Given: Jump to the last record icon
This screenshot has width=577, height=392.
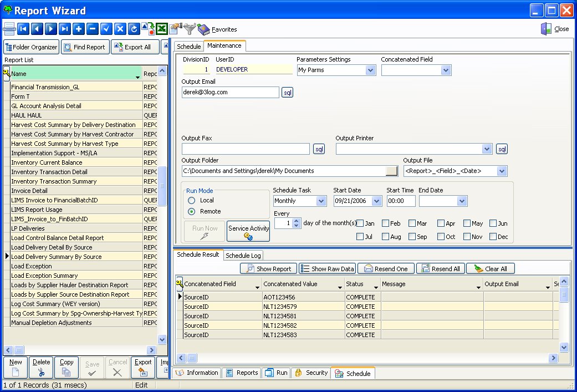Looking at the screenshot, I should click(x=65, y=29).
